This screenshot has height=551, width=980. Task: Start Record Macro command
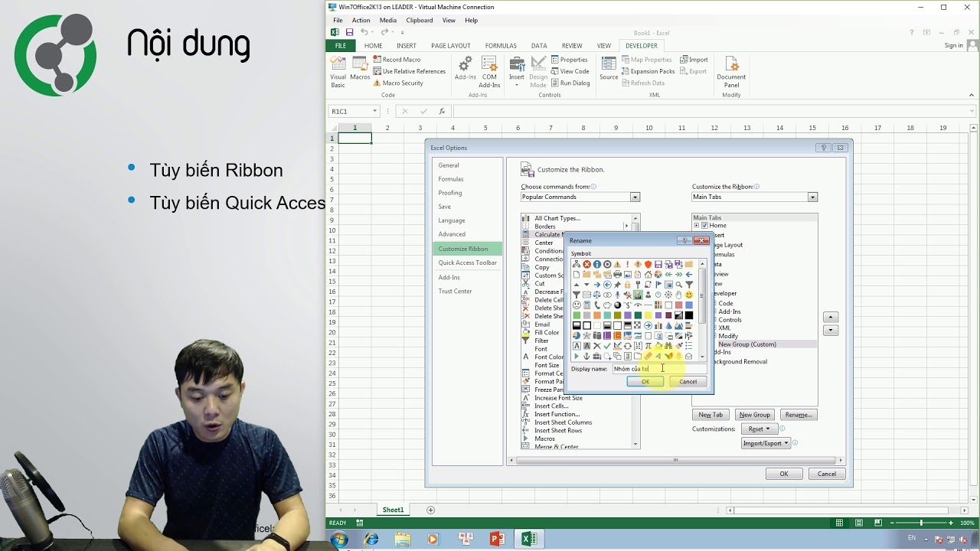tap(397, 60)
